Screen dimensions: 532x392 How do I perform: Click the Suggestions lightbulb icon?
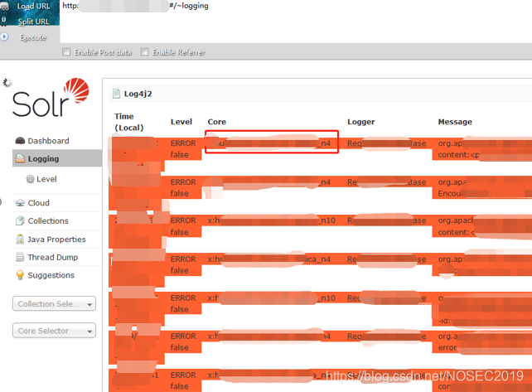[x=20, y=275]
